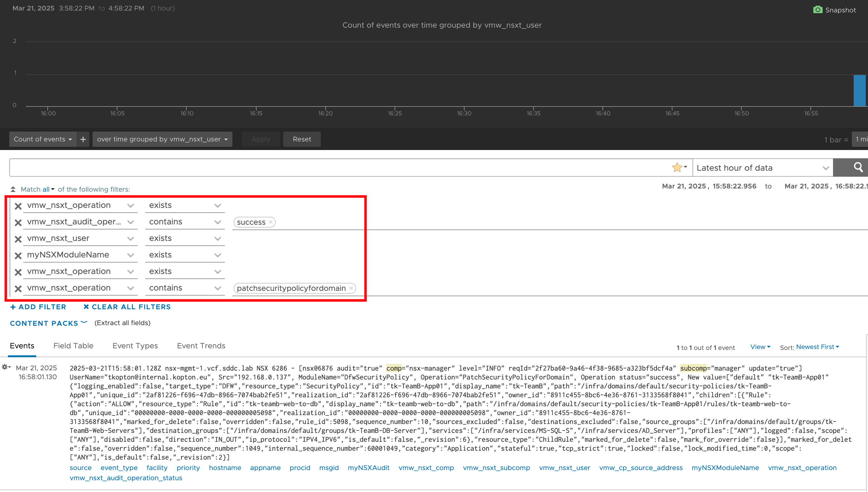868x492 pixels.
Task: Click the 'hostname' field link
Action: [225, 468]
